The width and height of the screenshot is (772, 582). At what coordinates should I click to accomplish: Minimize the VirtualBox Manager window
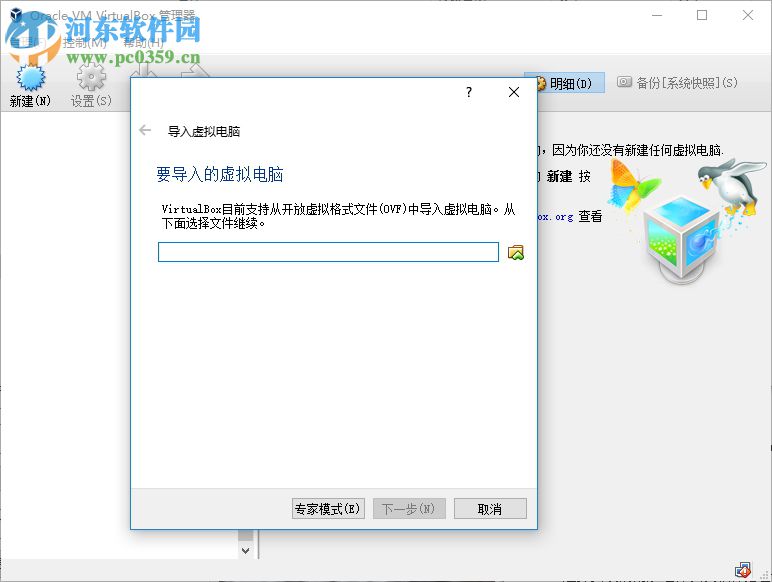[x=657, y=15]
